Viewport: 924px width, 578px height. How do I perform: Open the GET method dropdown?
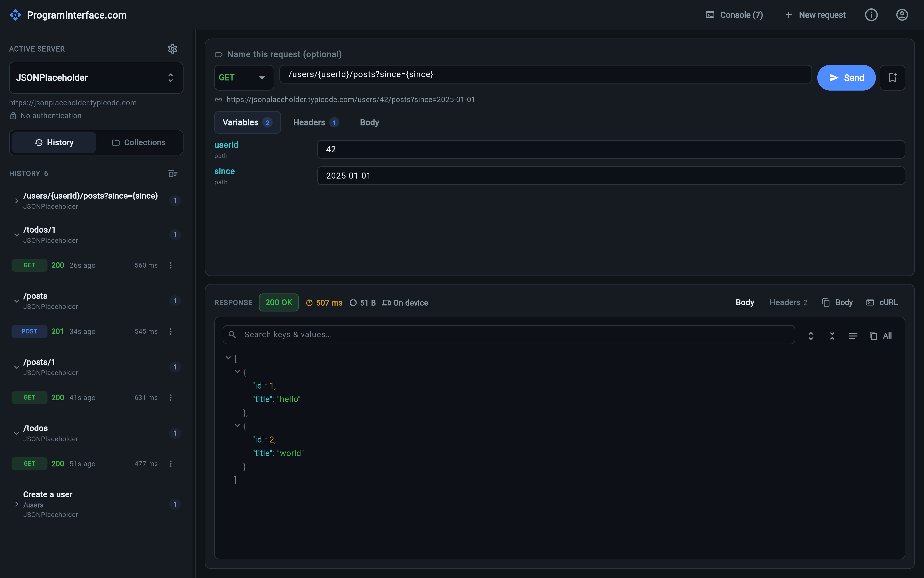244,77
